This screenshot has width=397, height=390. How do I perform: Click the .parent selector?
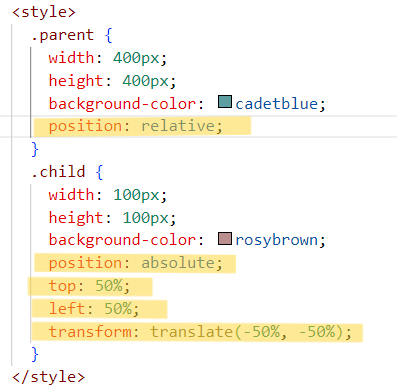pos(62,35)
